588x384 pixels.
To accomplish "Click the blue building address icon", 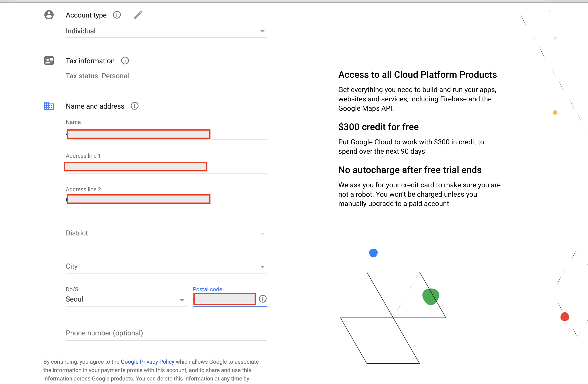I will click(x=49, y=106).
